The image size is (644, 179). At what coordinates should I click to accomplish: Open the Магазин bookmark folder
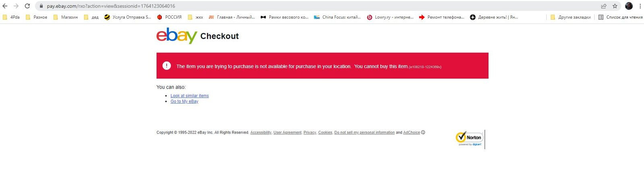(65, 17)
